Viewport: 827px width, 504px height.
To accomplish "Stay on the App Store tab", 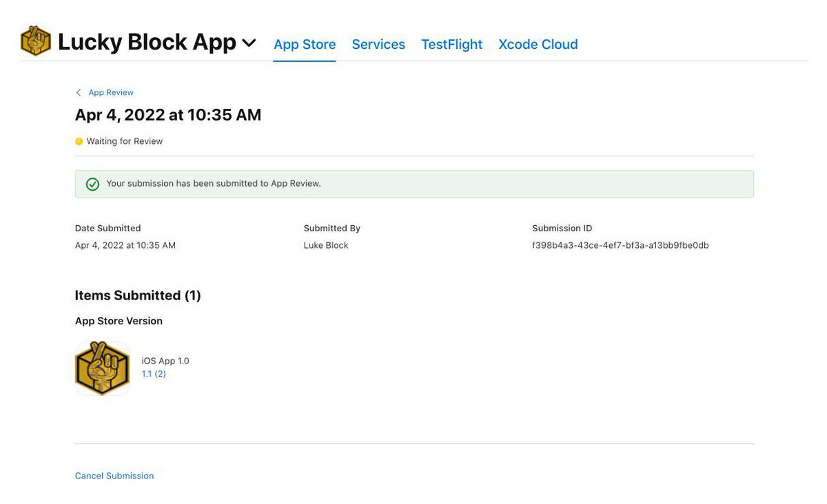I will tap(304, 44).
